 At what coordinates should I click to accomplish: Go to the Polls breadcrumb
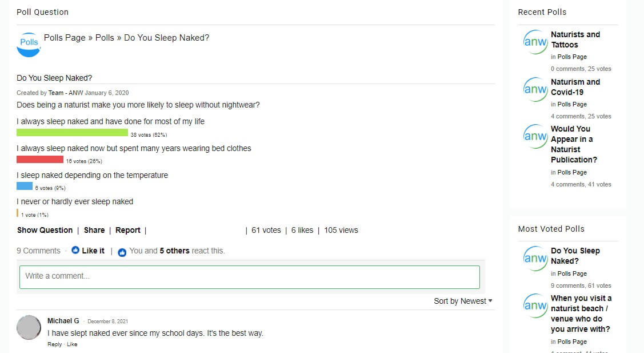click(105, 38)
